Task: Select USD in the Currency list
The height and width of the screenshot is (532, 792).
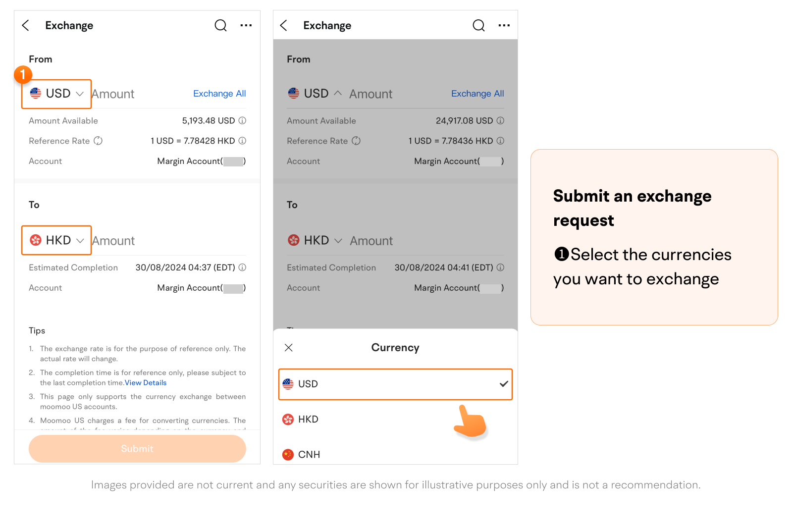Action: pos(395,384)
